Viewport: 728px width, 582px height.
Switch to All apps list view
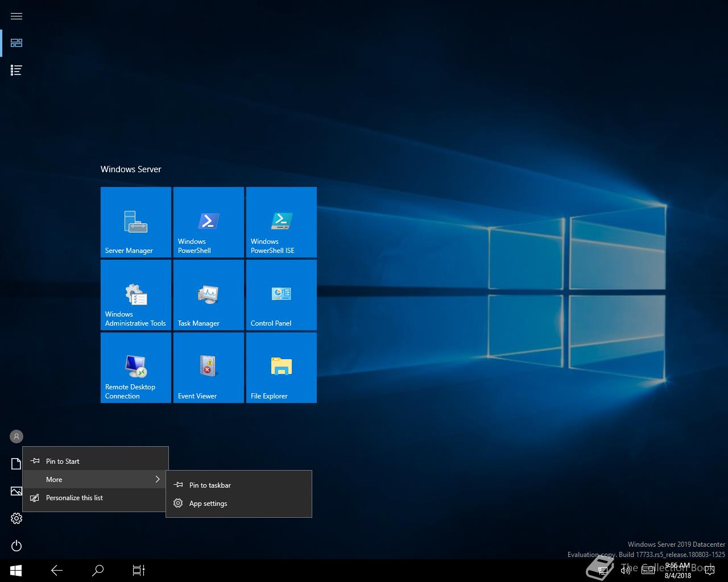tap(16, 70)
